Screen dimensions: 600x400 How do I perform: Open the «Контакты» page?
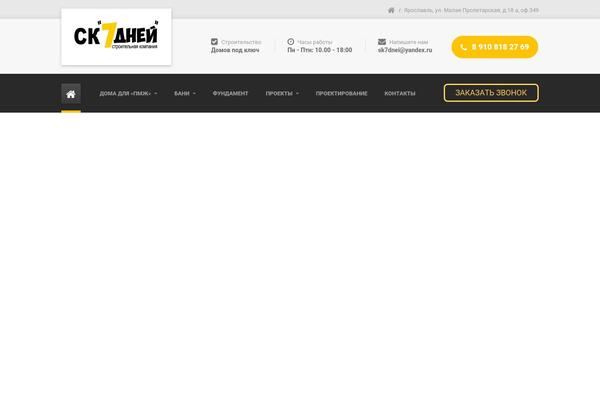tap(400, 93)
